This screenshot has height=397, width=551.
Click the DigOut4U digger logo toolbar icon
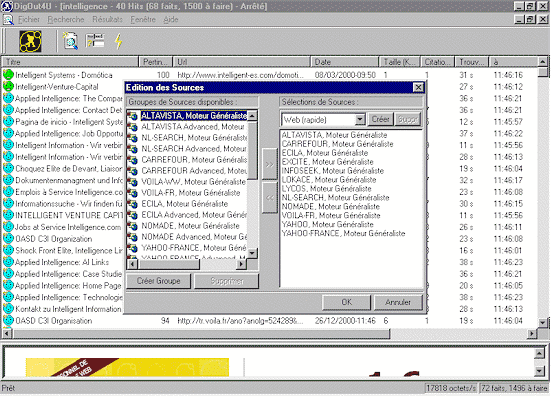coord(30,41)
